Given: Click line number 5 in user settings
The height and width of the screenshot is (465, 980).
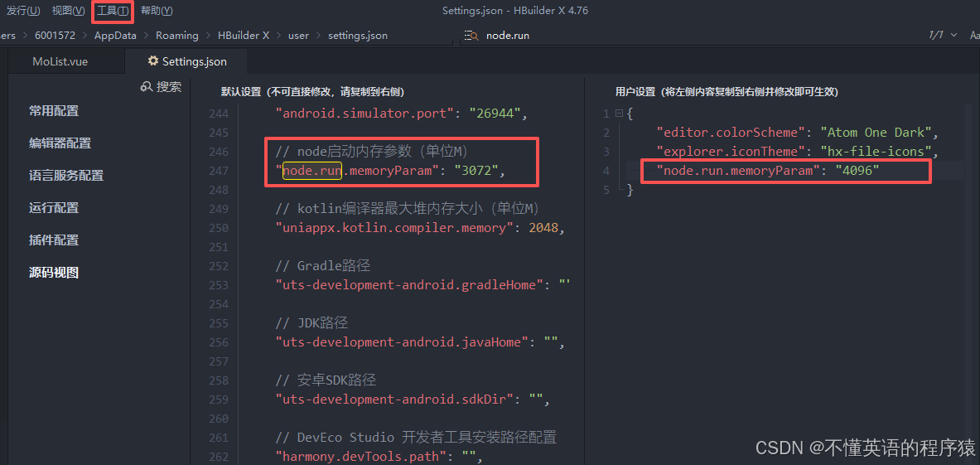Looking at the screenshot, I should [x=606, y=189].
